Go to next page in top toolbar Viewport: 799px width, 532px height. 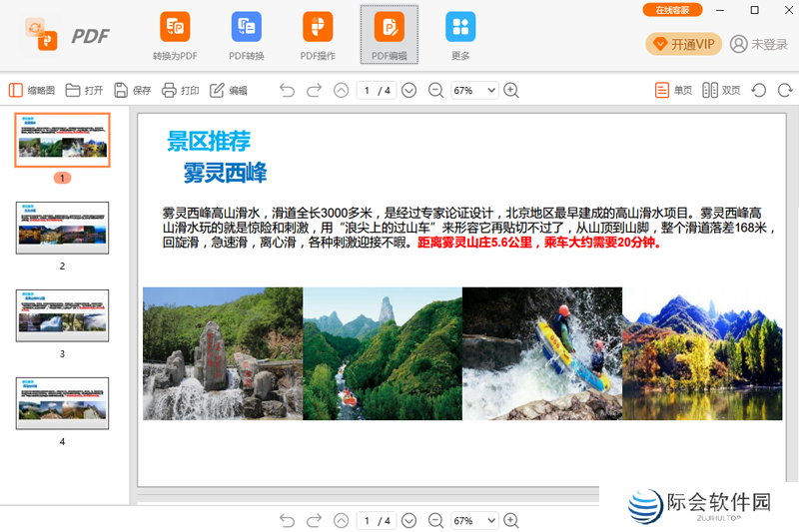coord(408,91)
